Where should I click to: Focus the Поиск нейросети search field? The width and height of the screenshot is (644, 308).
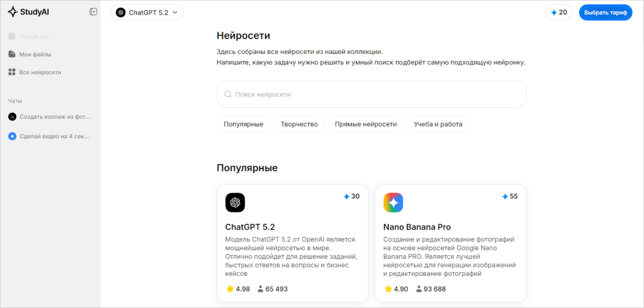[x=371, y=94]
